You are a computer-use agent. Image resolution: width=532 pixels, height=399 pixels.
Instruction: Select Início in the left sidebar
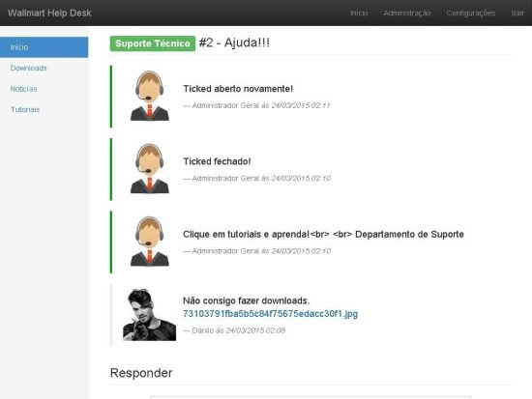coord(44,47)
